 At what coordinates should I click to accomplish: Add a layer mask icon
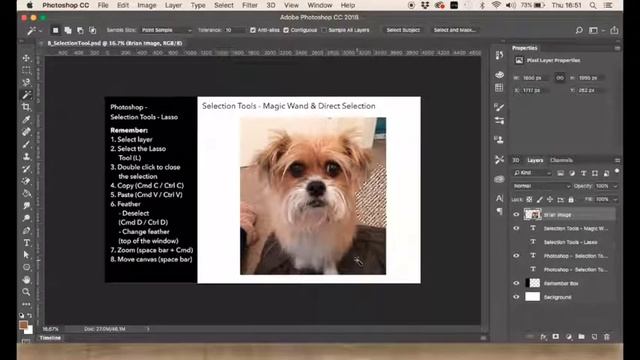[556, 337]
